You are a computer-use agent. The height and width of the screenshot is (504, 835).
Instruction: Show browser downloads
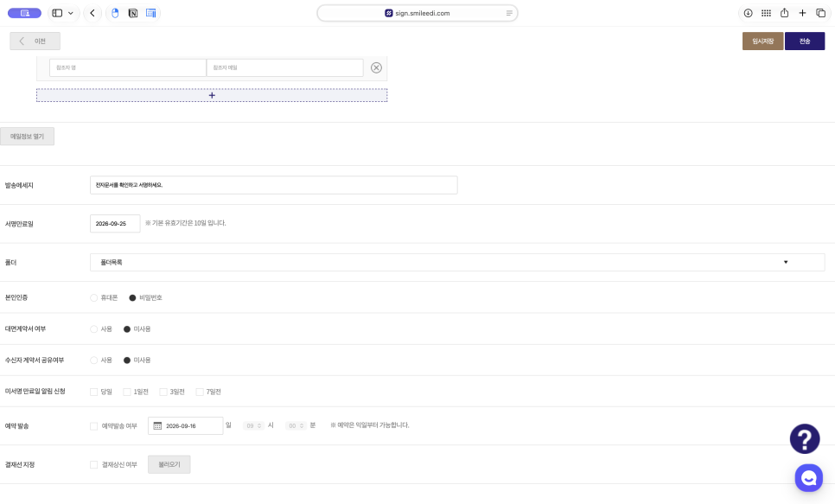(749, 13)
